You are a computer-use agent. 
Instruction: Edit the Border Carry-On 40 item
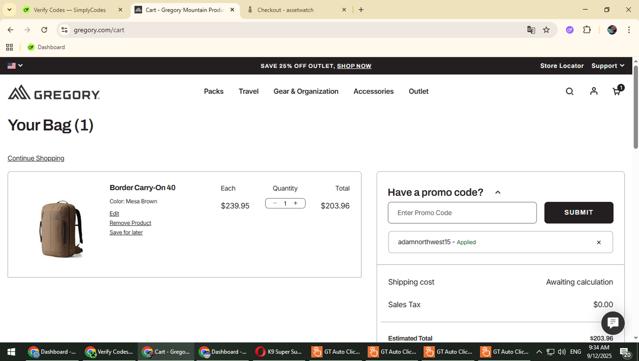[x=114, y=214]
